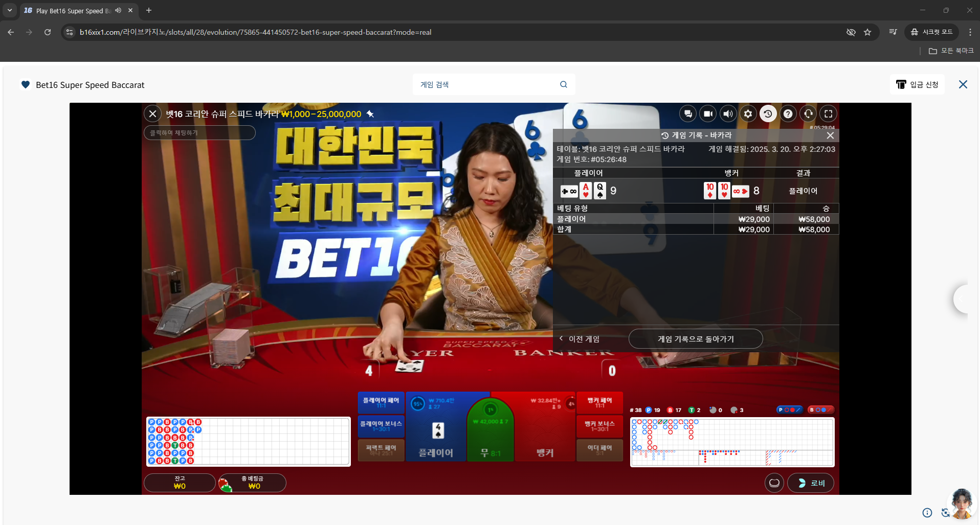Go back in browser history
This screenshot has height=525, width=980.
(11, 32)
